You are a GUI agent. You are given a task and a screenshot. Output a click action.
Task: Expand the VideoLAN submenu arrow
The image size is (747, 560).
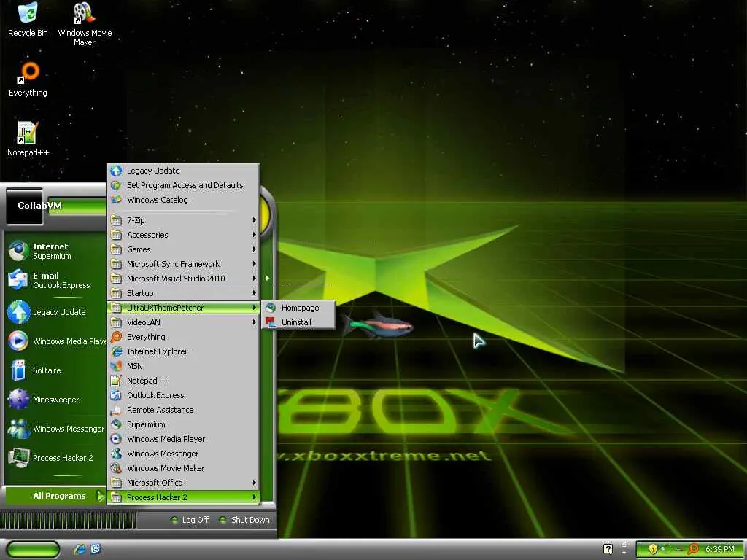(255, 322)
